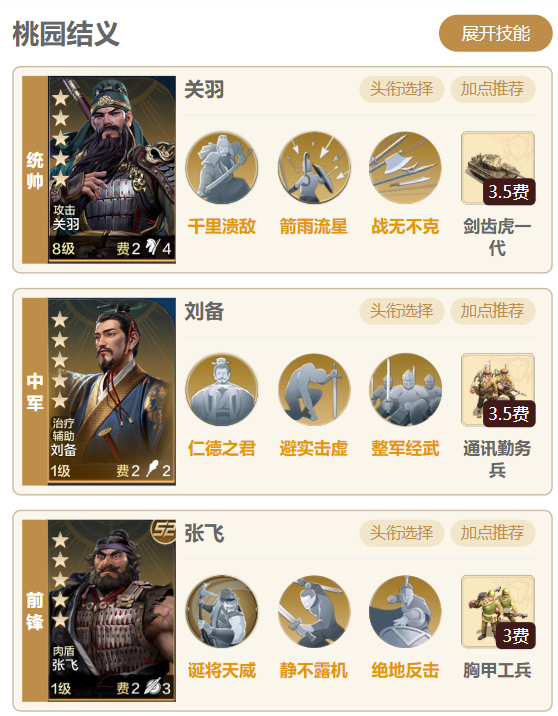Click the 诞将天威 skill icon

[x=221, y=611]
